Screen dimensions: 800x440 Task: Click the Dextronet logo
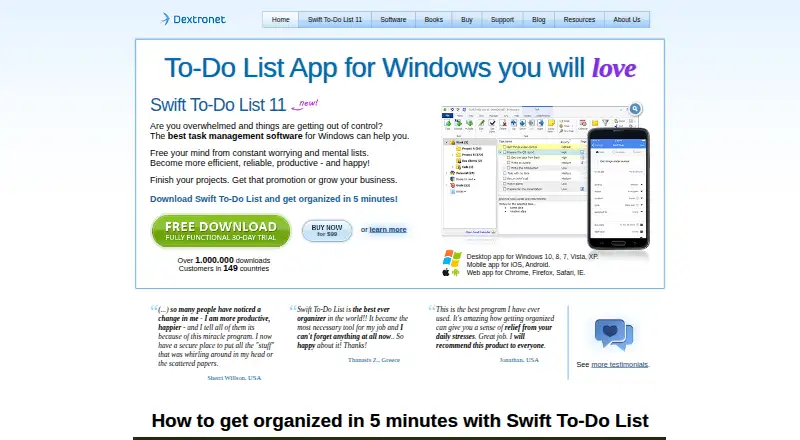tap(193, 19)
